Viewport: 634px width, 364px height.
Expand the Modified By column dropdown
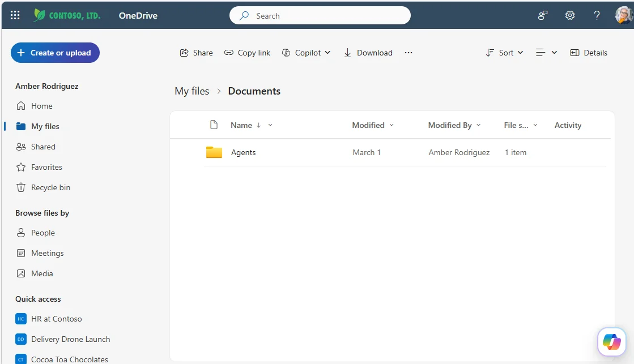[x=478, y=125]
